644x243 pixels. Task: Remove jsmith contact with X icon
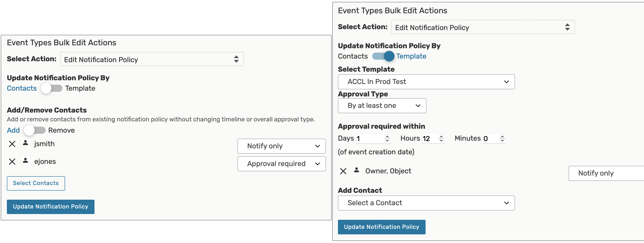pos(12,144)
